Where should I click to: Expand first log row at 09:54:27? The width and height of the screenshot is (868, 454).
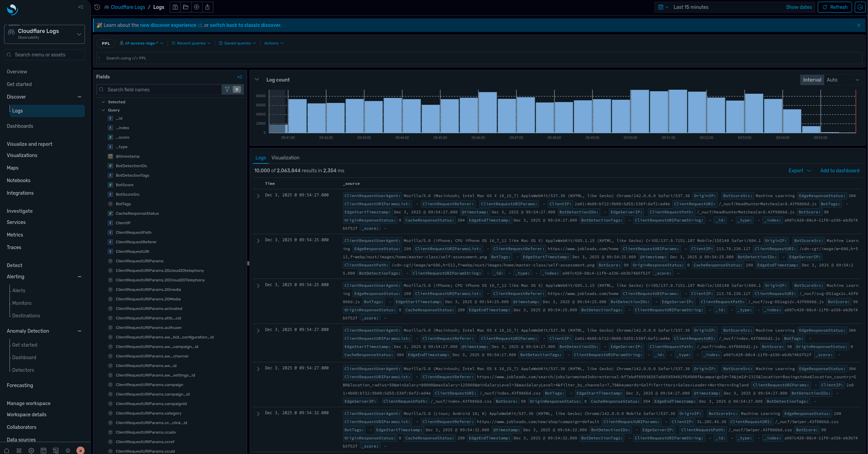pyautogui.click(x=258, y=196)
